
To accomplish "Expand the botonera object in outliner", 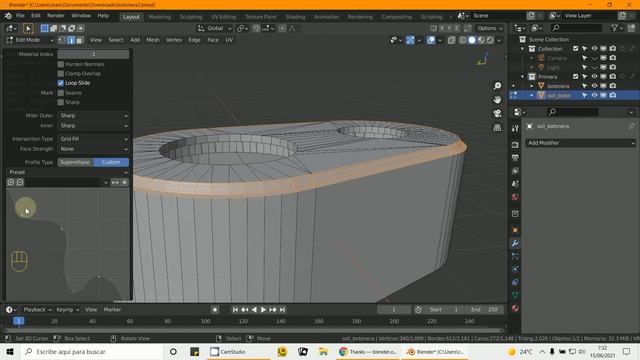I will pos(531,86).
